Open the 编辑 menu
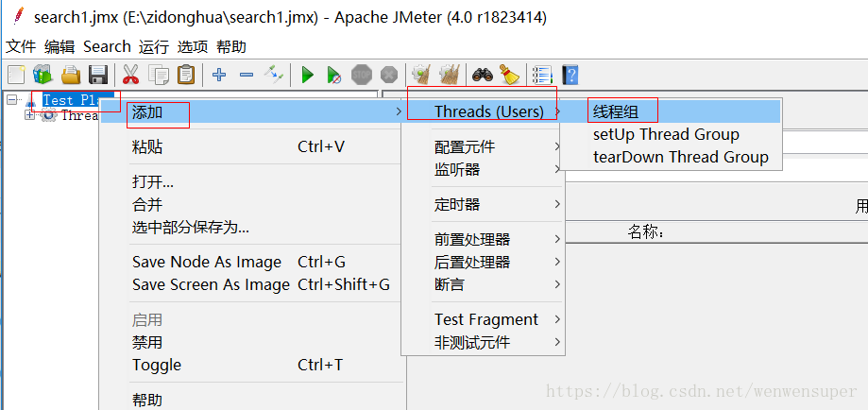Image resolution: width=868 pixels, height=410 pixels. [x=60, y=46]
